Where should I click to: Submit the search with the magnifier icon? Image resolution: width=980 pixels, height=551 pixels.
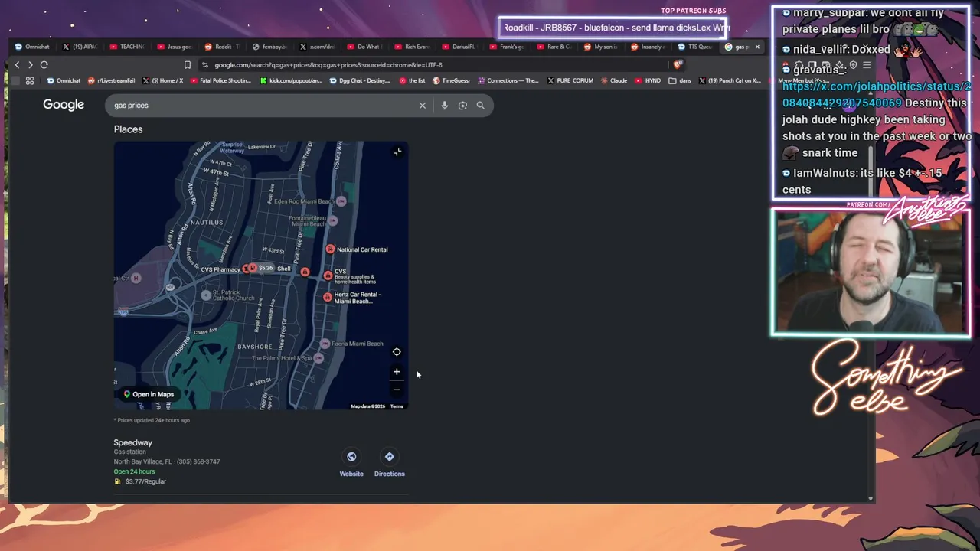[481, 106]
